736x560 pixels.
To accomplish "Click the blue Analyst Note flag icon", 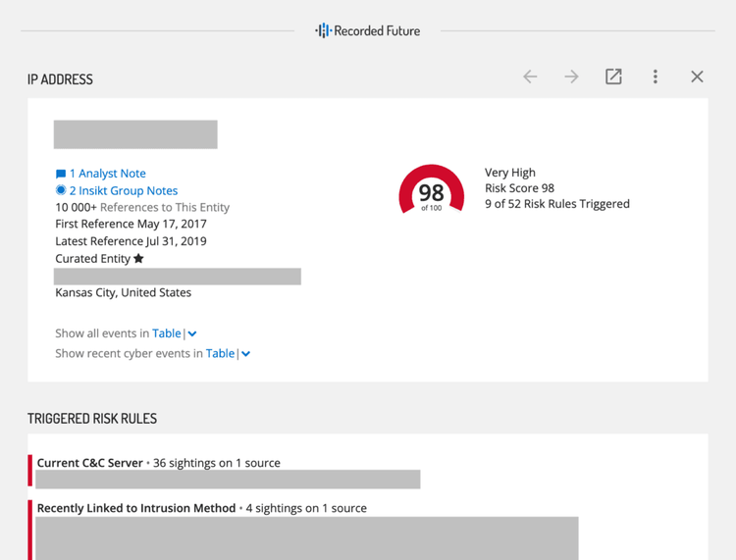I will (x=61, y=174).
